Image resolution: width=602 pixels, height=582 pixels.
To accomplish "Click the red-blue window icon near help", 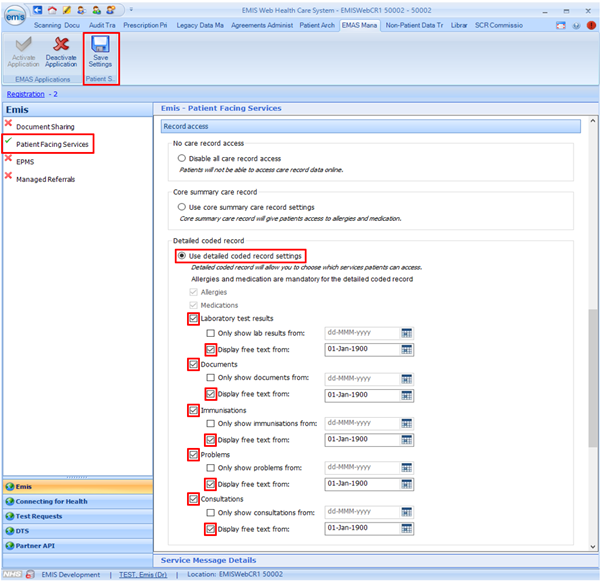I will click(561, 26).
